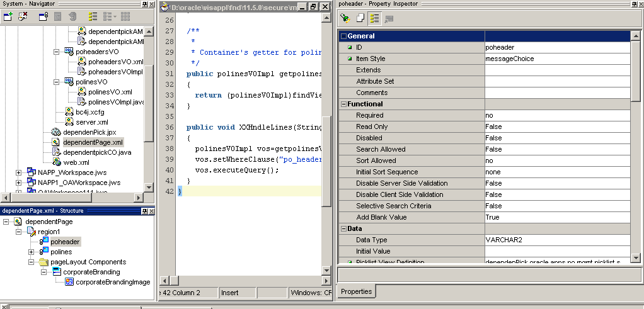Click Add Blank Value property value True
644x309 pixels.
[x=557, y=218]
